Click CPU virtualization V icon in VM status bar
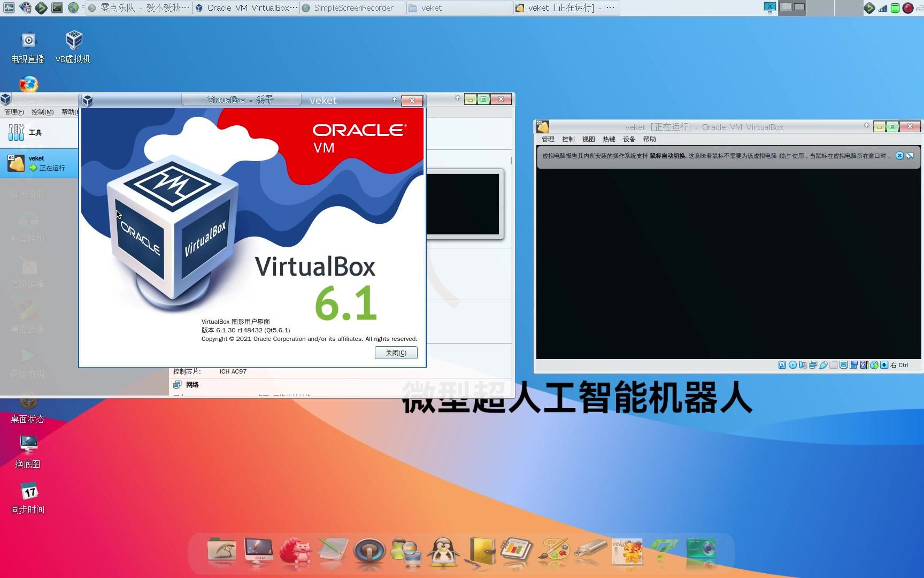 point(864,365)
